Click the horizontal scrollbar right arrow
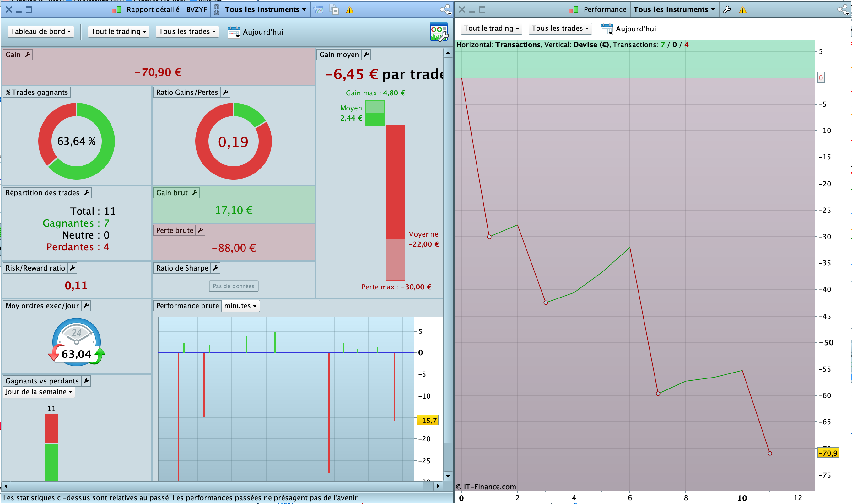 point(438,486)
